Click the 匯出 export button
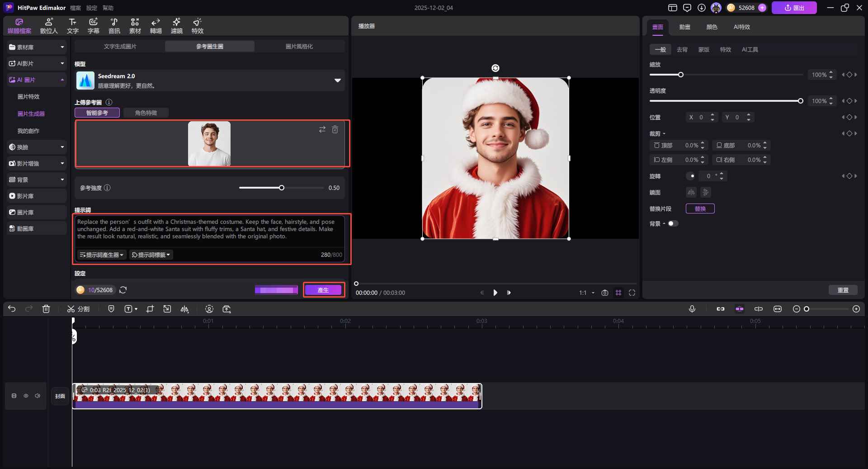868x469 pixels. pyautogui.click(x=794, y=8)
